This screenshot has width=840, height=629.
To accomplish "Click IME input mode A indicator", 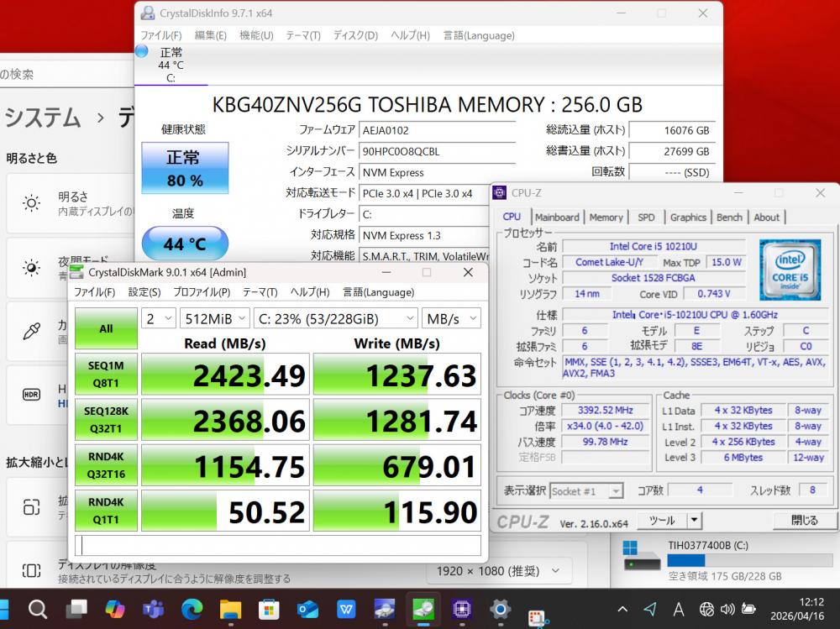I will click(x=678, y=609).
